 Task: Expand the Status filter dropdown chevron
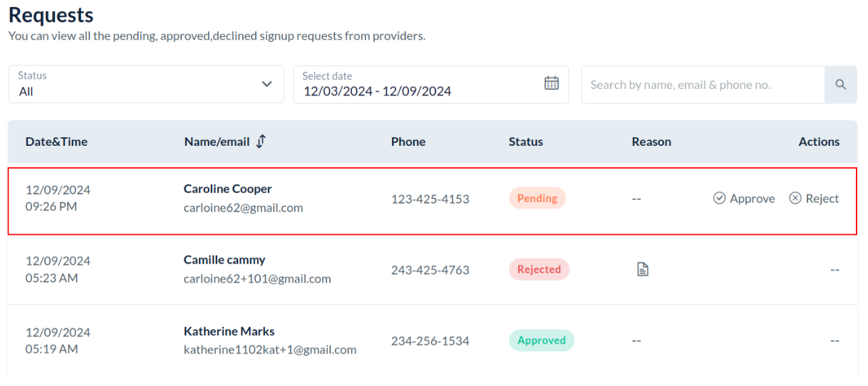click(267, 84)
